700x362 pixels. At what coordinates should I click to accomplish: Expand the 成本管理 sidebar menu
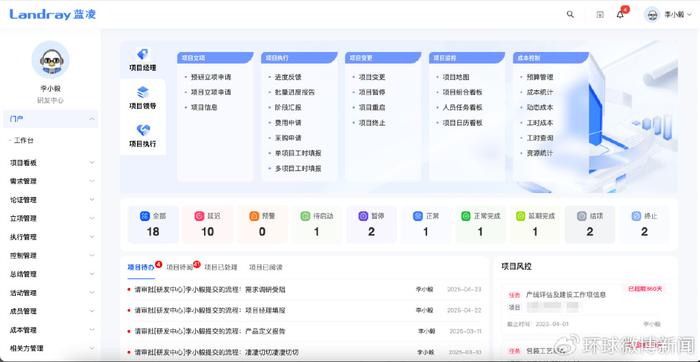coord(92,330)
